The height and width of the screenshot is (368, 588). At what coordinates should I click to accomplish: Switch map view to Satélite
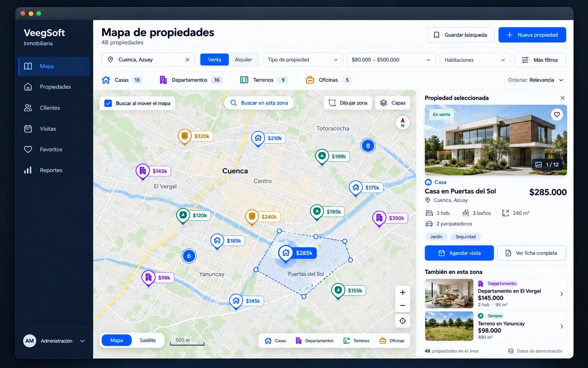coord(148,340)
